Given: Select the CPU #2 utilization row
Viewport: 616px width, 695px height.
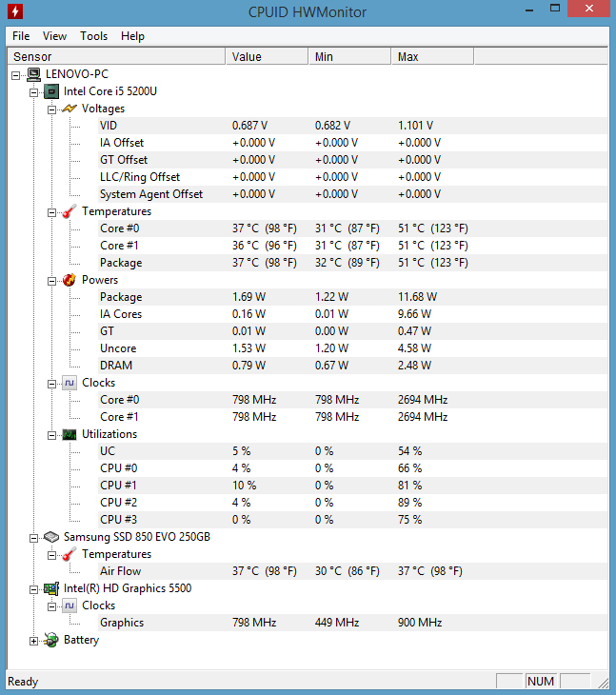Looking at the screenshot, I should [x=353, y=503].
